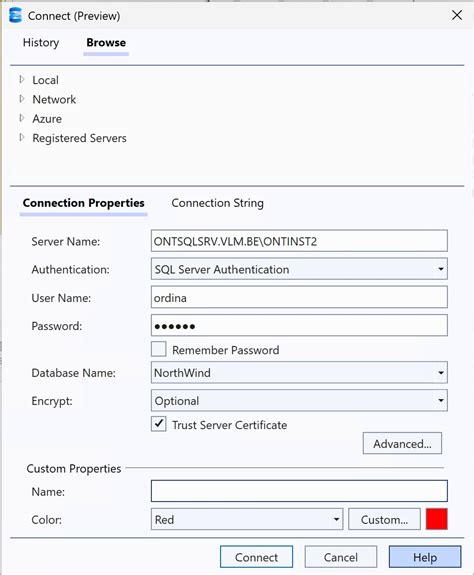The image size is (474, 575).
Task: Click the Custom Properties Name field
Action: 299,491
